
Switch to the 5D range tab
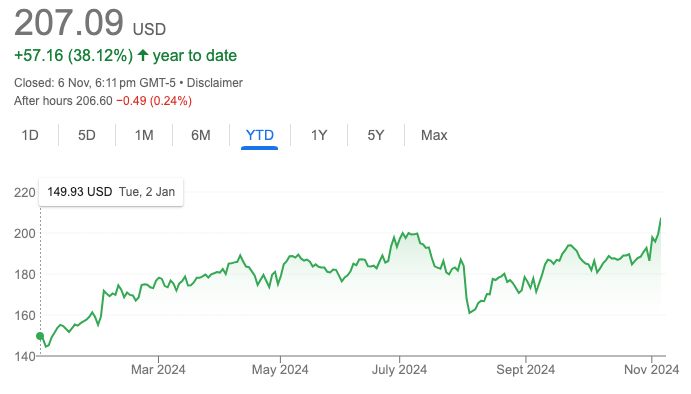[x=87, y=135]
